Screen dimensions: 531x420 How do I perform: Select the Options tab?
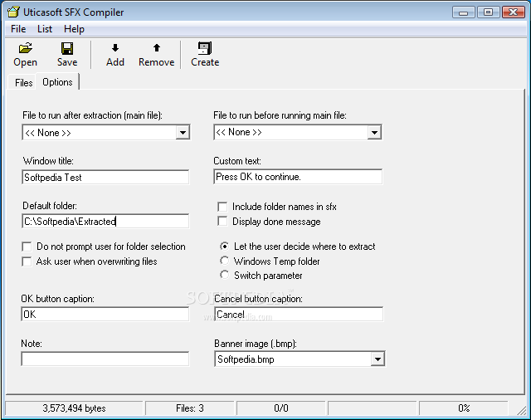[x=57, y=82]
